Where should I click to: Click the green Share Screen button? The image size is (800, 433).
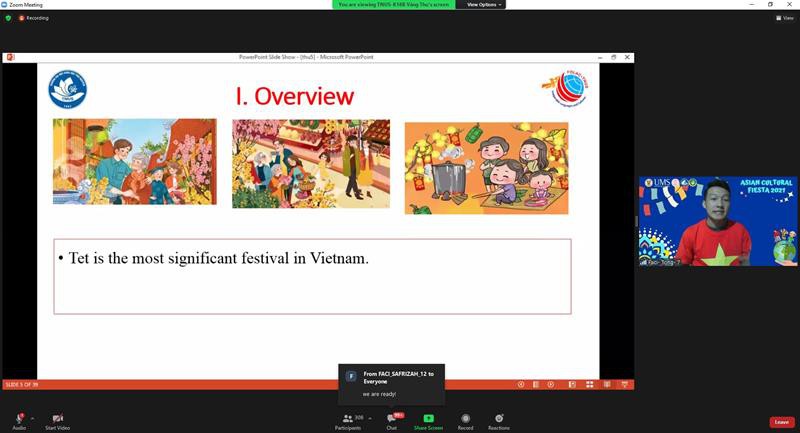(428, 419)
